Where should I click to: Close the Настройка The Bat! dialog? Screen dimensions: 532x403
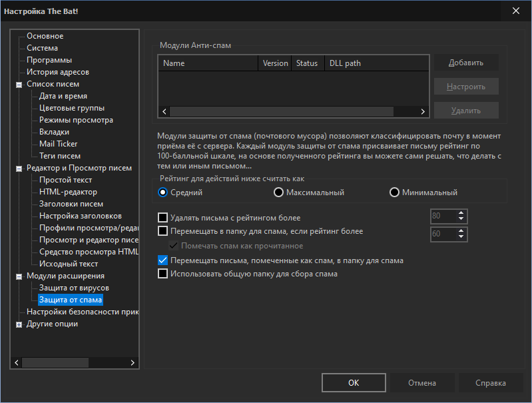pos(516,11)
